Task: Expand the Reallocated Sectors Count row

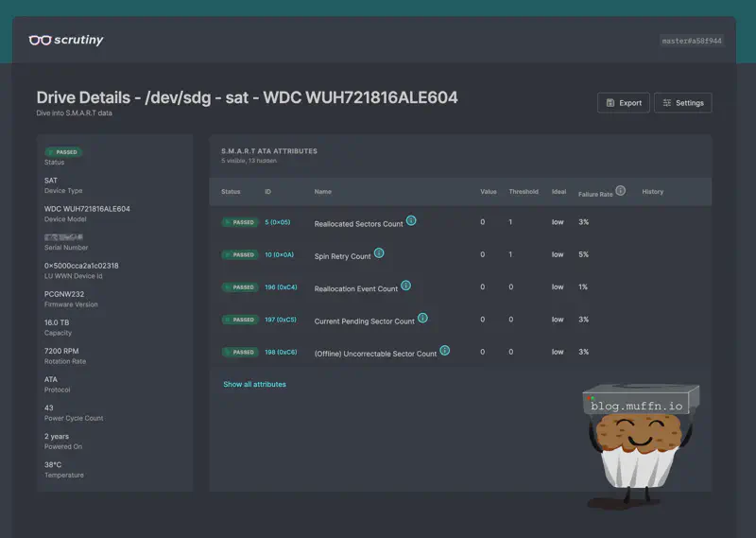Action: click(x=358, y=223)
